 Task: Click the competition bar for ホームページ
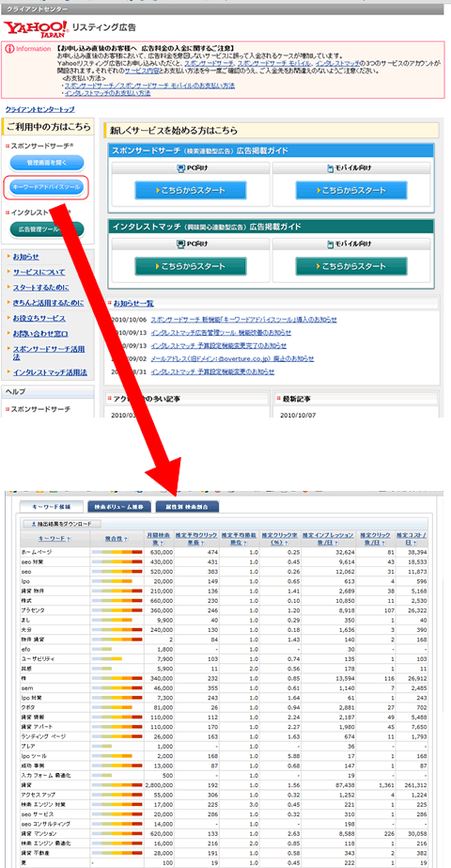click(x=117, y=552)
